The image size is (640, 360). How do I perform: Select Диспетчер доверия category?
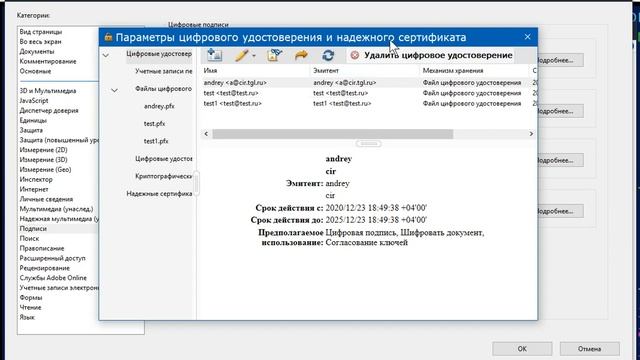click(49, 111)
